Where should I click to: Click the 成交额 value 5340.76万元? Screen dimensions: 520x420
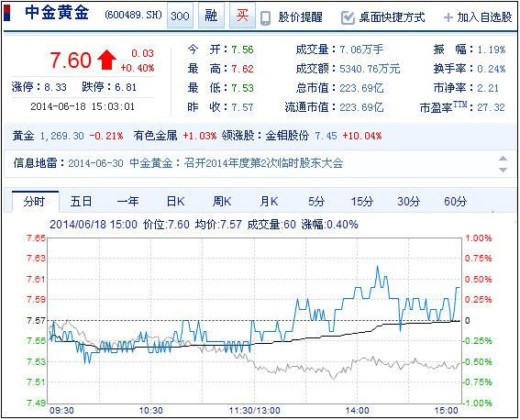(370, 69)
